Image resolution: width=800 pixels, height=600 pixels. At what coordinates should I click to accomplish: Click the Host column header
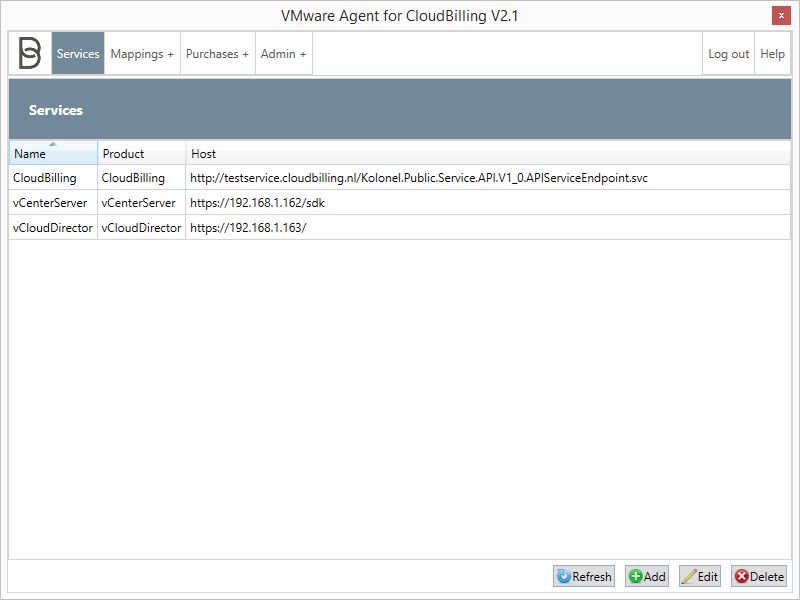[x=488, y=154]
